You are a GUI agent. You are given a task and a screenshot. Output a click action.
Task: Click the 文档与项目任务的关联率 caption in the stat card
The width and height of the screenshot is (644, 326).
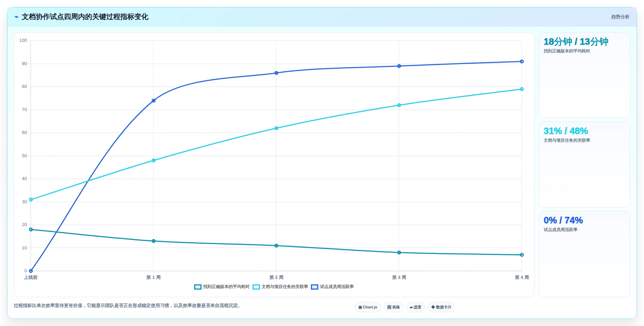point(567,140)
